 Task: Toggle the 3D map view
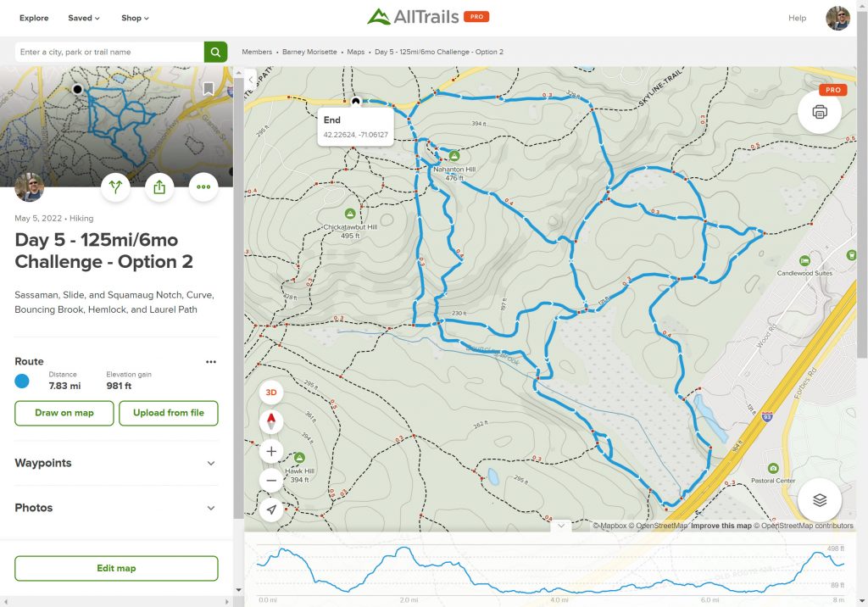point(271,393)
